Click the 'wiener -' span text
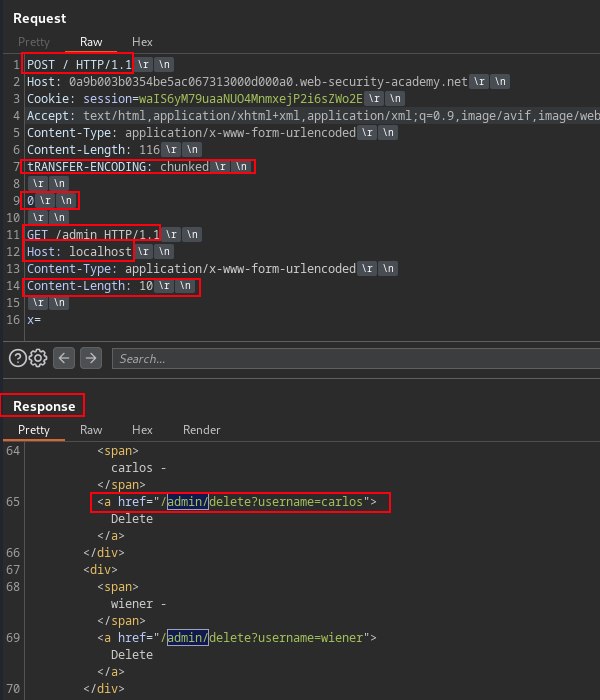This screenshot has width=600, height=700. coord(139,604)
